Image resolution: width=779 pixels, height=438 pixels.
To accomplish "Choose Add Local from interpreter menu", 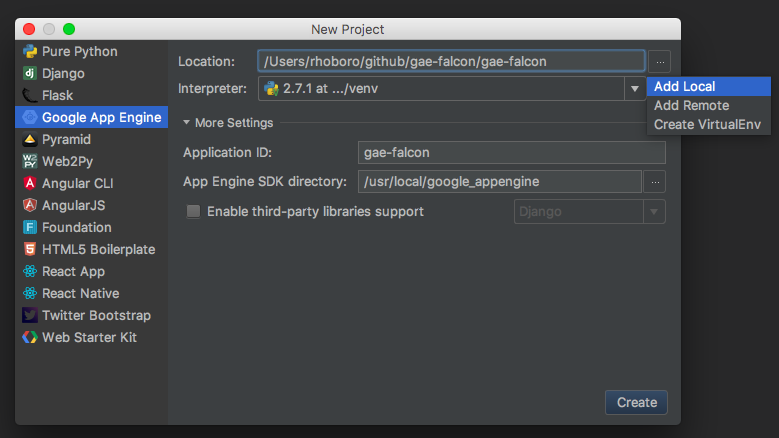I will point(709,86).
